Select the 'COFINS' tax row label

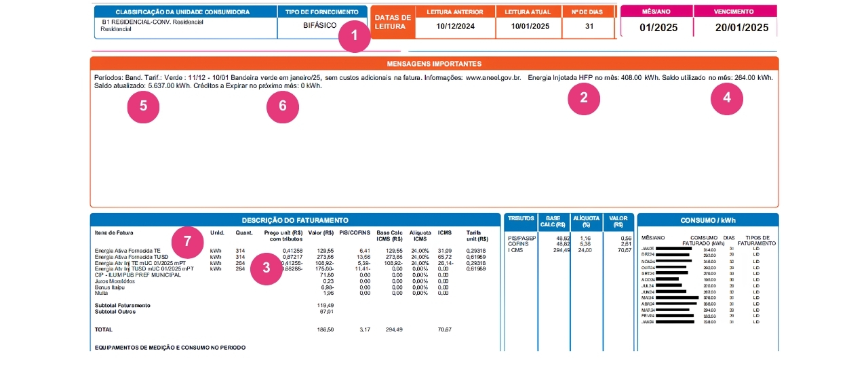pyautogui.click(x=517, y=244)
